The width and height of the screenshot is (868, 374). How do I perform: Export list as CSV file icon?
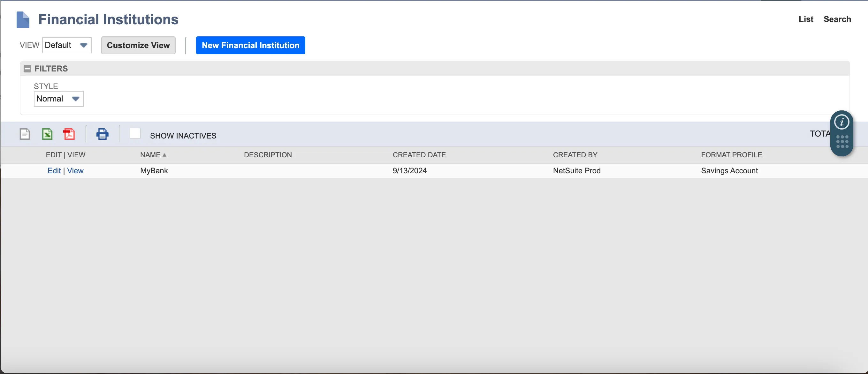[x=25, y=134]
